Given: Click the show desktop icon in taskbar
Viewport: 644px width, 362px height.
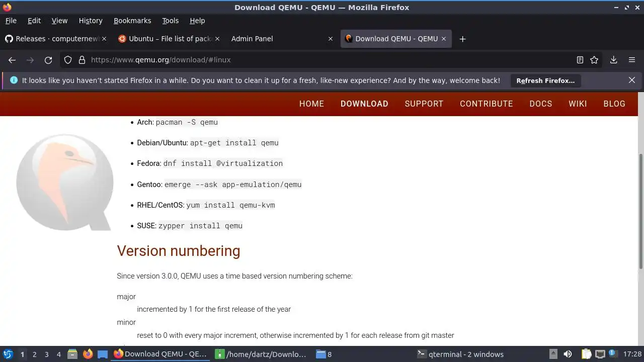Looking at the screenshot, I should 103,354.
